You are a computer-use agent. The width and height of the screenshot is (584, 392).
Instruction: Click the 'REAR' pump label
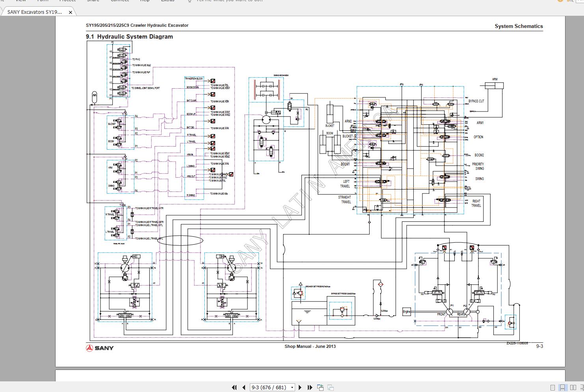(460, 314)
